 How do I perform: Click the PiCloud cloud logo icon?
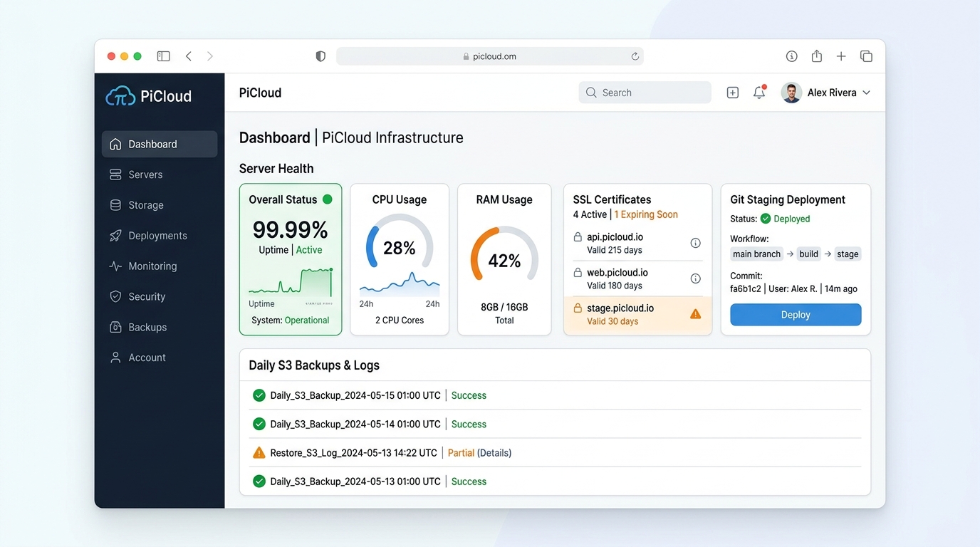coord(120,96)
